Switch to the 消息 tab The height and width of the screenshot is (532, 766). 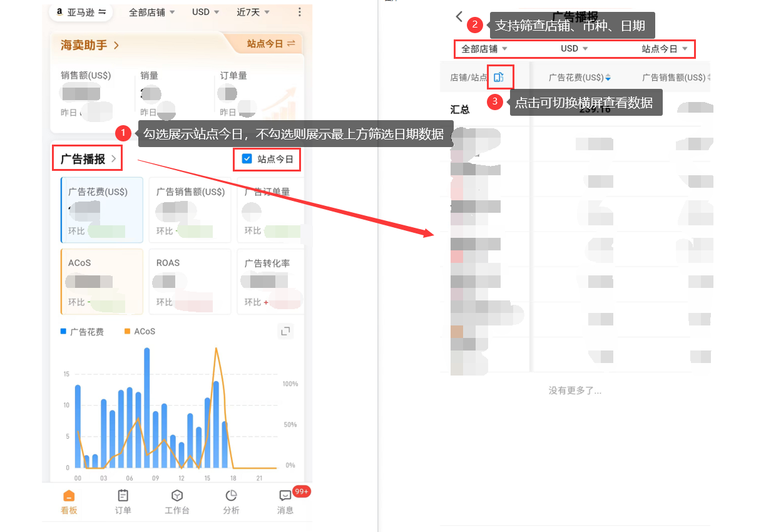285,503
